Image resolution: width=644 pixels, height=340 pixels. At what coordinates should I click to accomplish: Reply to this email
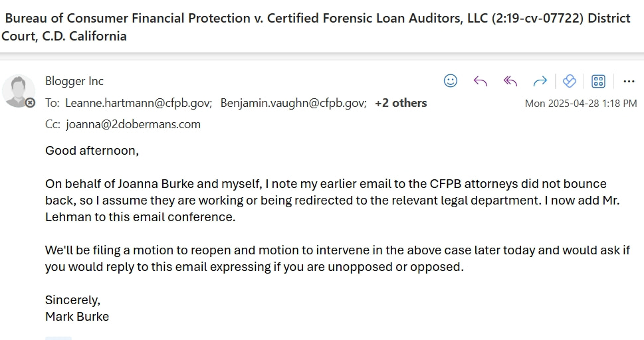tap(480, 81)
